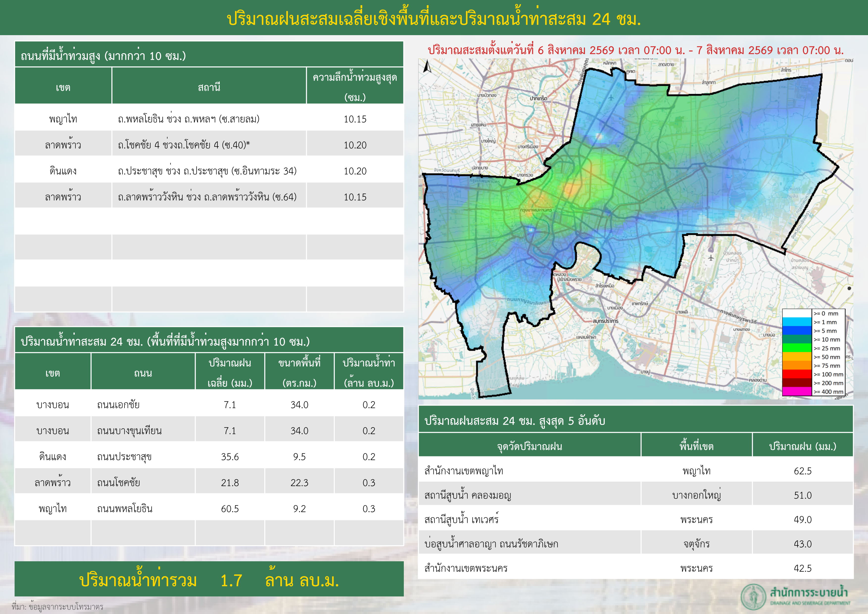Image resolution: width=868 pixels, height=614 pixels.
Task: Click the Don Mueang airport plane icon
Action: point(611,98)
